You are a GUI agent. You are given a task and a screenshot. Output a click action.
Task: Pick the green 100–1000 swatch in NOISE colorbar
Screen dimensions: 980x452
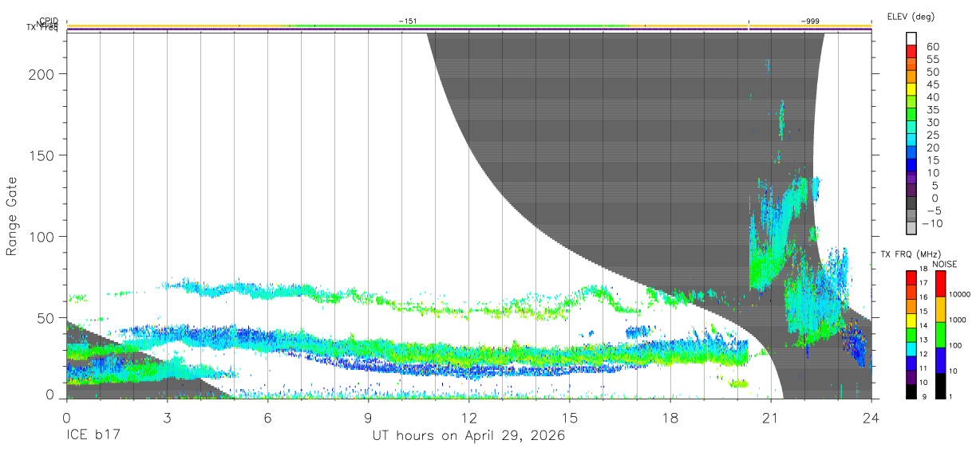pyautogui.click(x=939, y=335)
